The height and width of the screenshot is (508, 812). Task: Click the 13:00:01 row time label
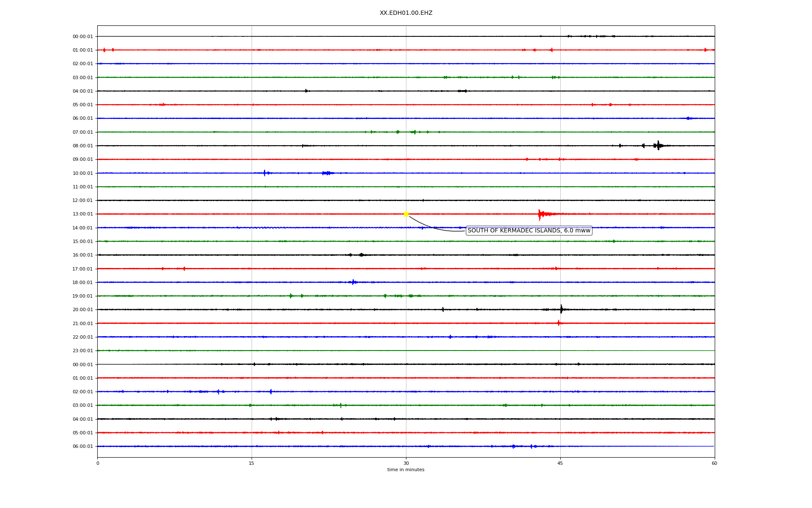(82, 214)
